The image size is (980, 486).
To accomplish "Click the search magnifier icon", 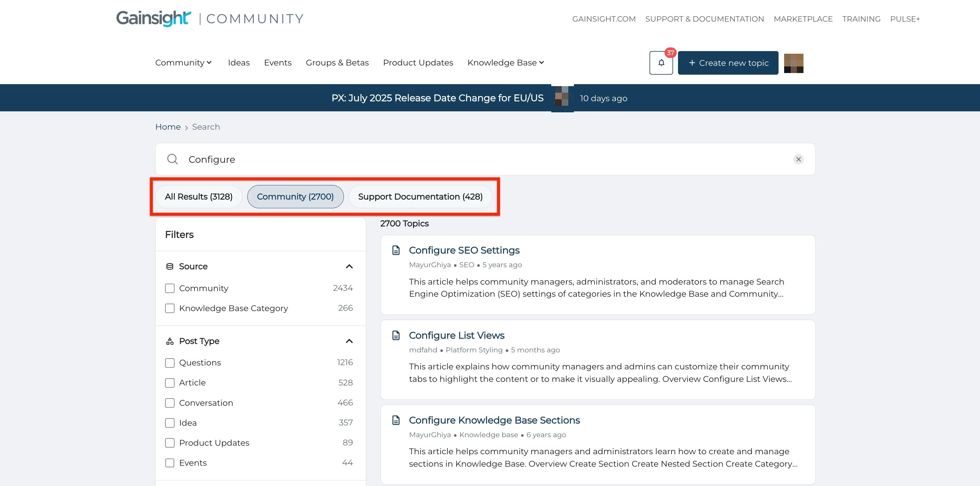I will [172, 159].
